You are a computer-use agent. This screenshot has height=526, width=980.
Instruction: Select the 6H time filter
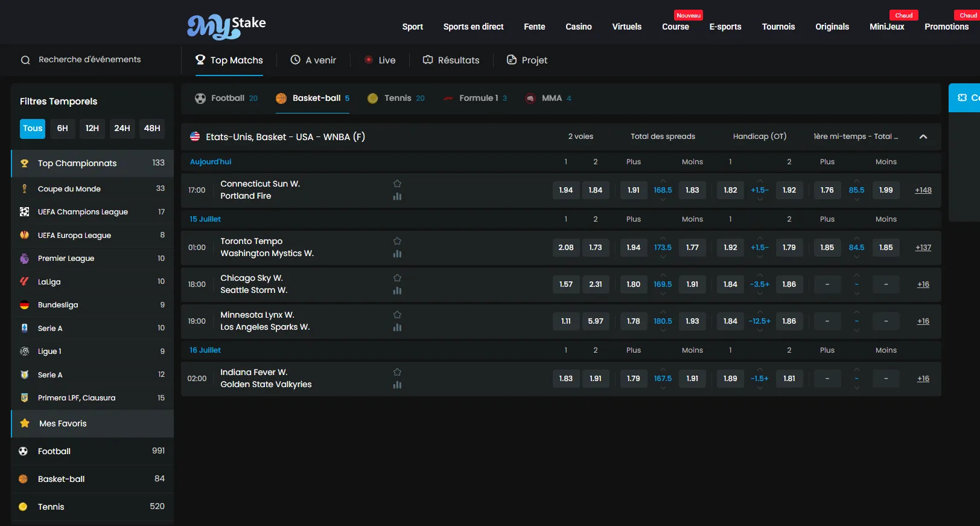(x=62, y=128)
